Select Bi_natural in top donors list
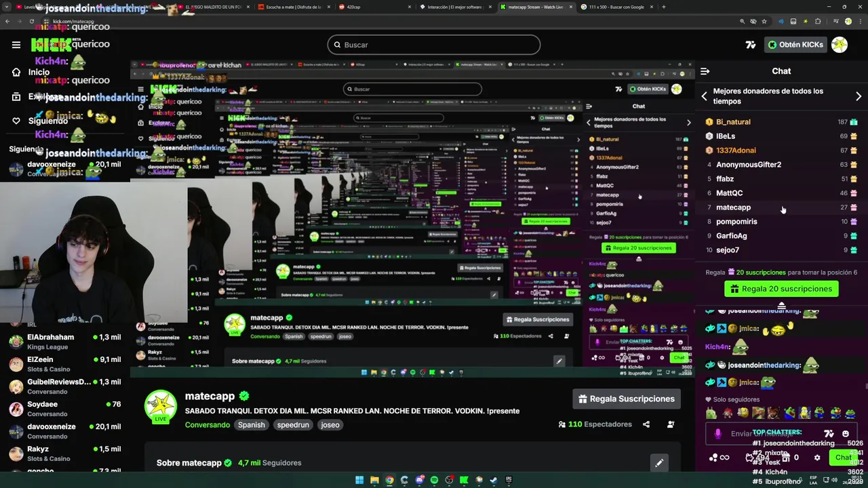868x488 pixels. [x=781, y=122]
